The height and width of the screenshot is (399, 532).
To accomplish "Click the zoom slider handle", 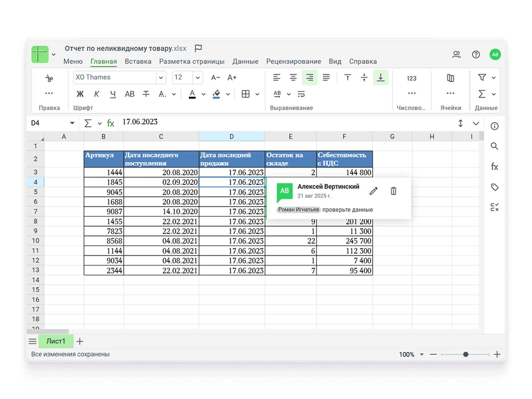I will [x=465, y=354].
